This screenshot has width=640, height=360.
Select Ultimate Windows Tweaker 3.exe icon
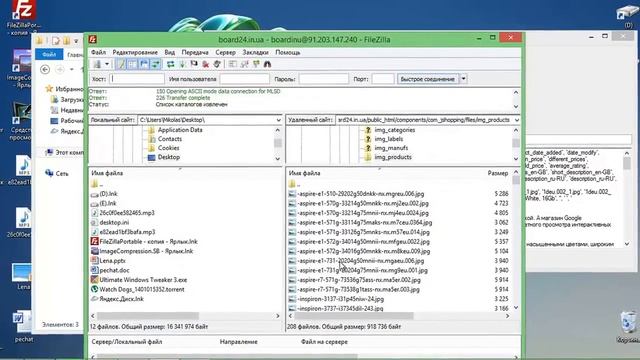tap(95, 280)
